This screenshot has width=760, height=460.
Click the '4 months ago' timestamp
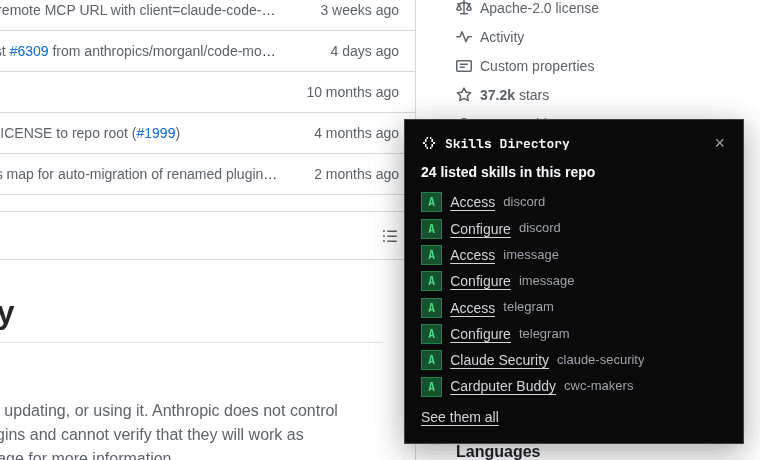click(x=356, y=133)
